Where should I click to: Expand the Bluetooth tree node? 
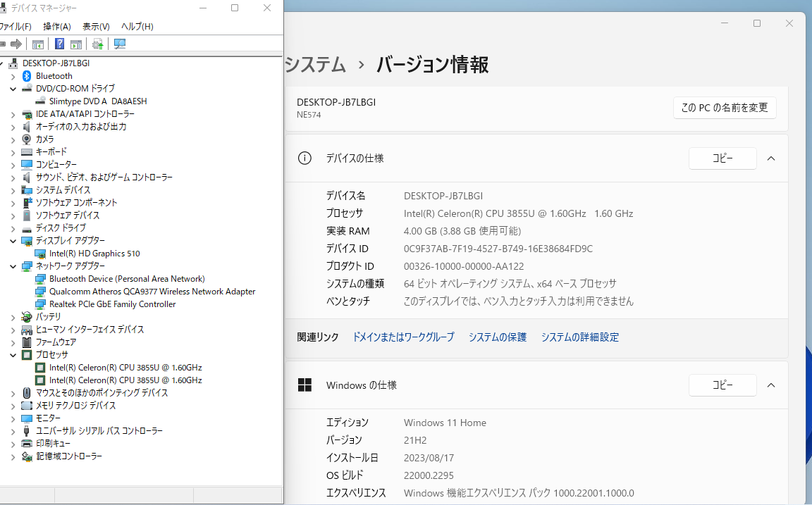tap(13, 77)
